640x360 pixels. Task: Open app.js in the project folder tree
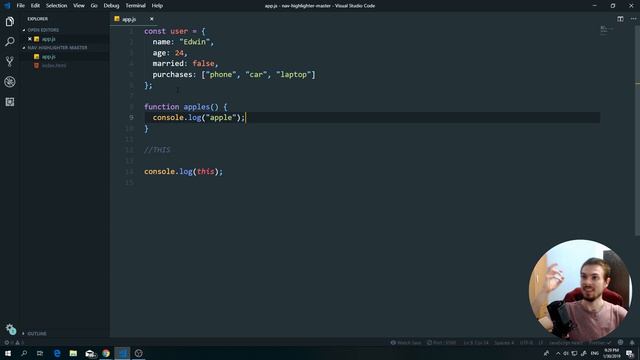pos(49,57)
